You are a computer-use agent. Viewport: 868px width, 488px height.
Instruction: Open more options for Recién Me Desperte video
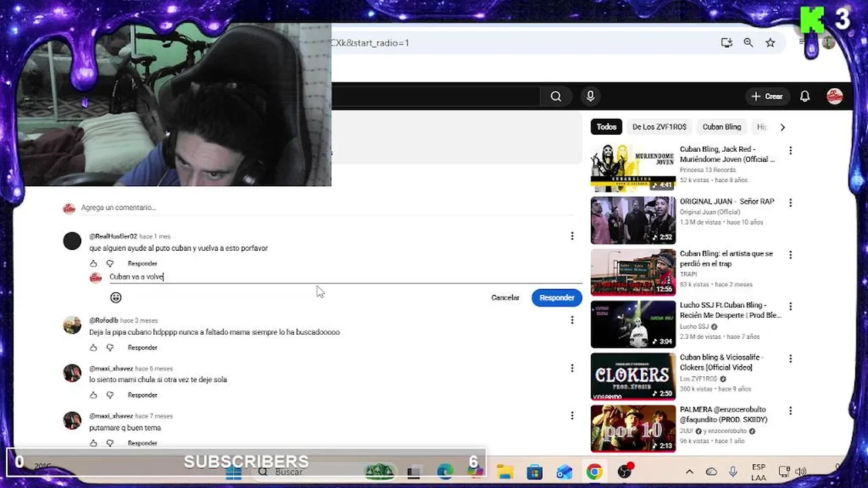790,306
